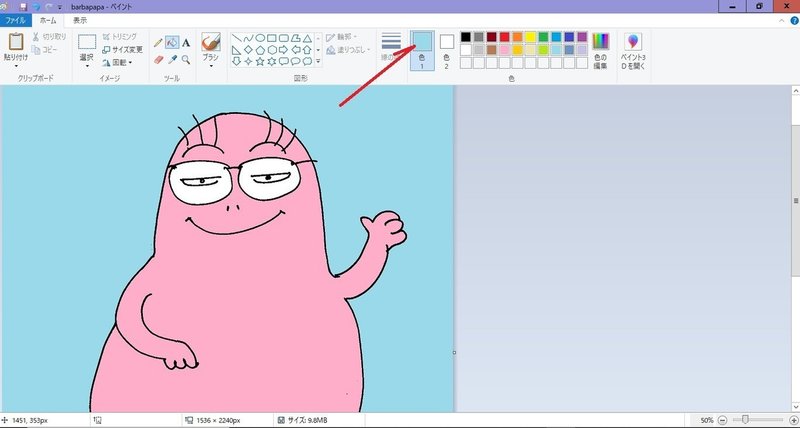Pick the black color swatch
The image size is (800, 428).
466,37
